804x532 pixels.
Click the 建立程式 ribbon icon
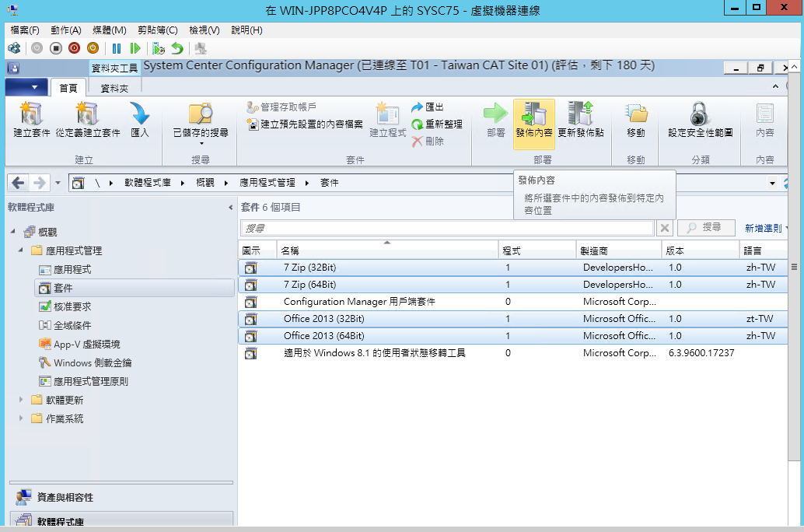(x=388, y=114)
